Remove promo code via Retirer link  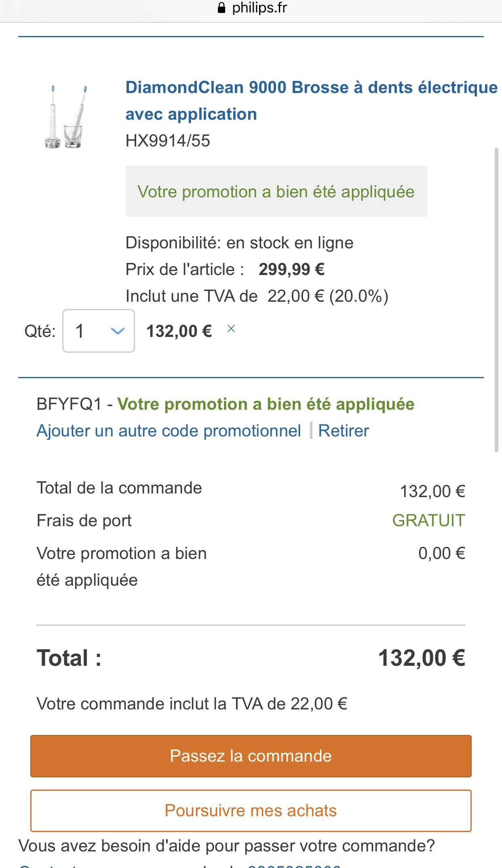pos(344,431)
